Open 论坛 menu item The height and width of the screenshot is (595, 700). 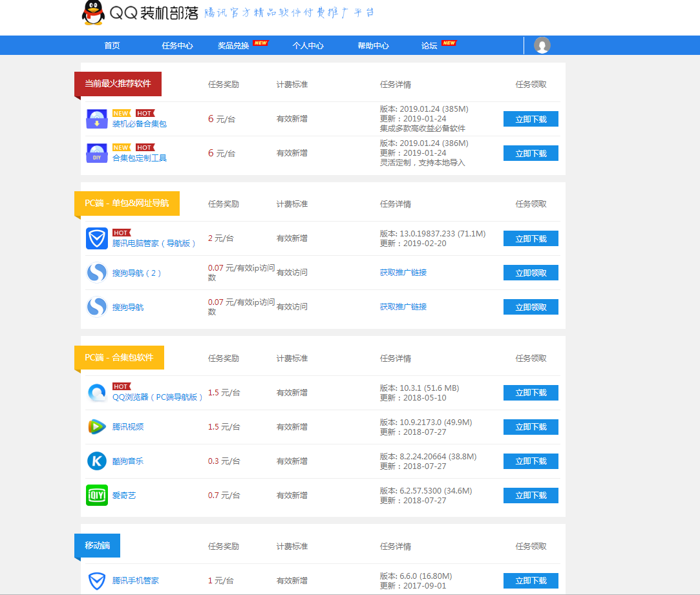(429, 45)
